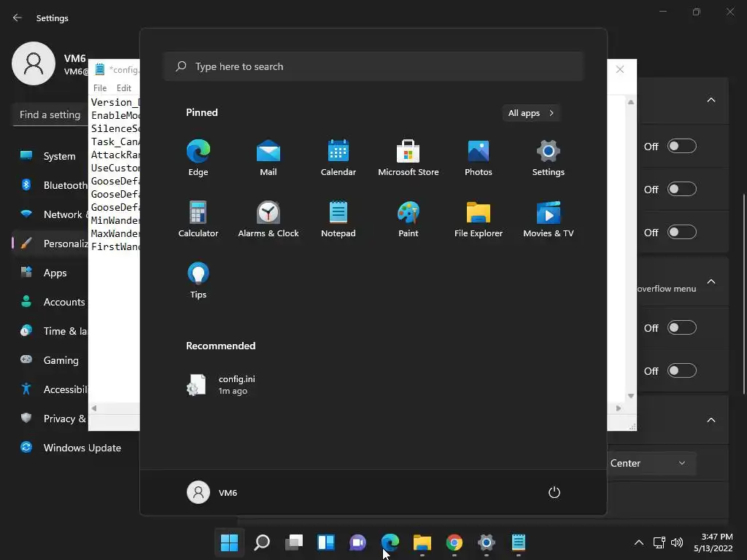This screenshot has height=560, width=747.
Task: Open Task View on taskbar
Action: [293, 542]
